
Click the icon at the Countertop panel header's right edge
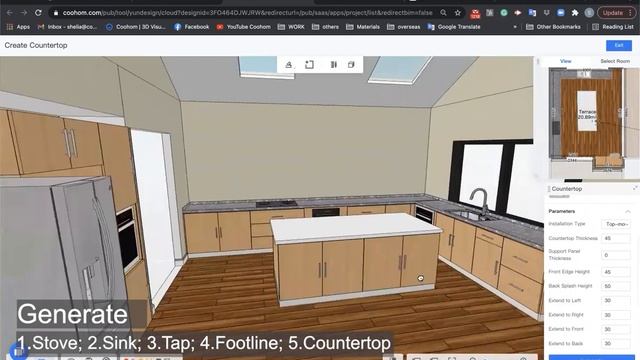635,188
